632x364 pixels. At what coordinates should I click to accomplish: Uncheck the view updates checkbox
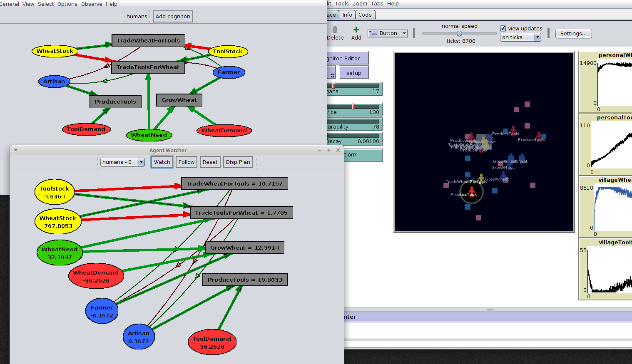[503, 28]
